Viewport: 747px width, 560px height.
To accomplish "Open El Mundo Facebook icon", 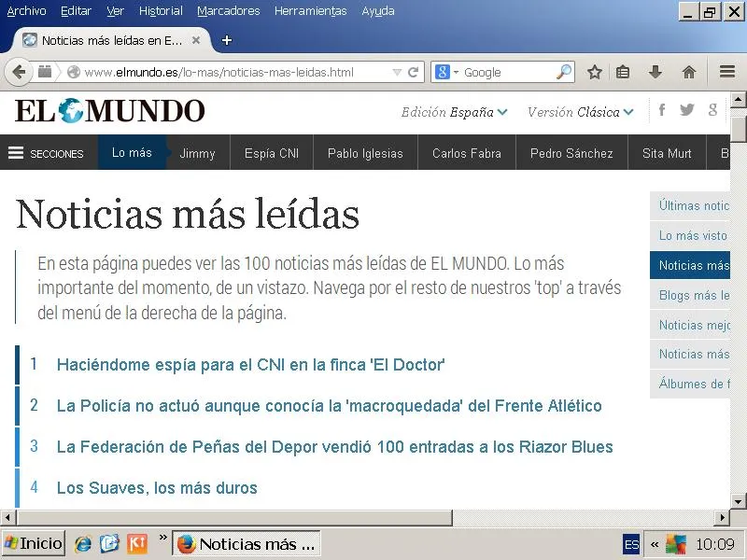I will [x=662, y=110].
